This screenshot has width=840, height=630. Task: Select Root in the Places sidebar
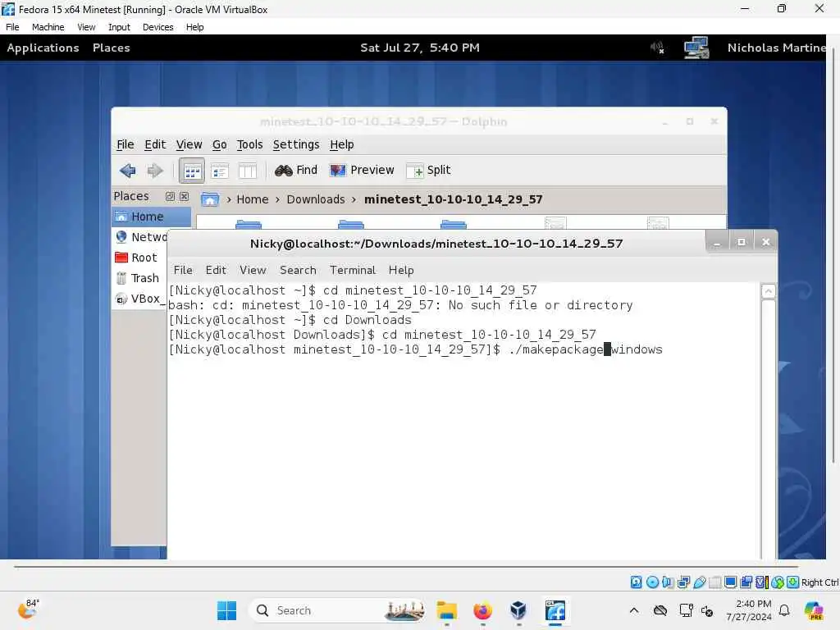point(139,258)
